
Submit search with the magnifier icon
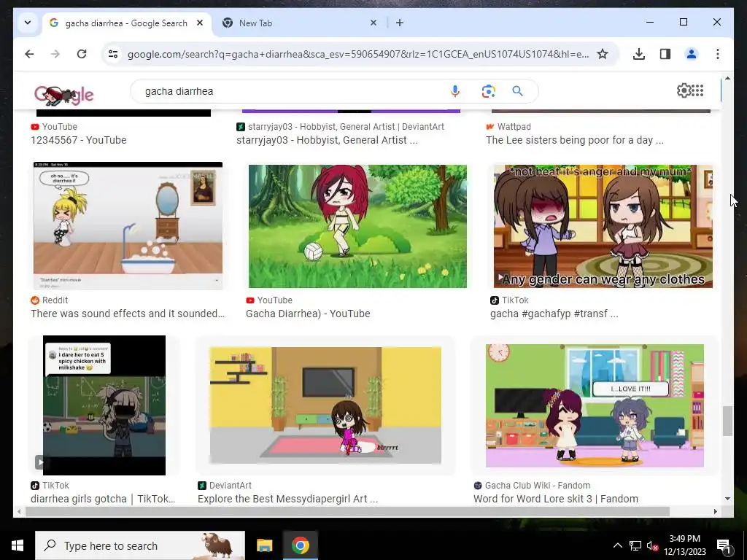(x=517, y=91)
